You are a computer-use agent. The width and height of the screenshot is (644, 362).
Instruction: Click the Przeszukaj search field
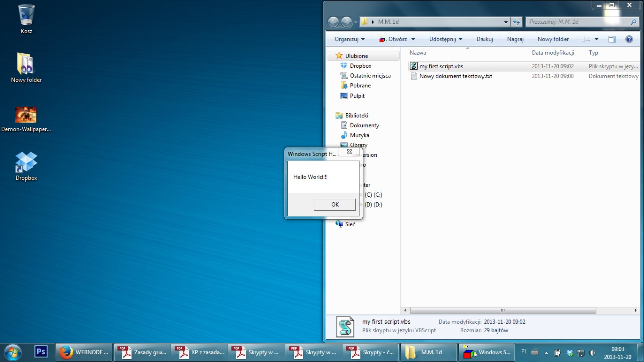pyautogui.click(x=578, y=22)
